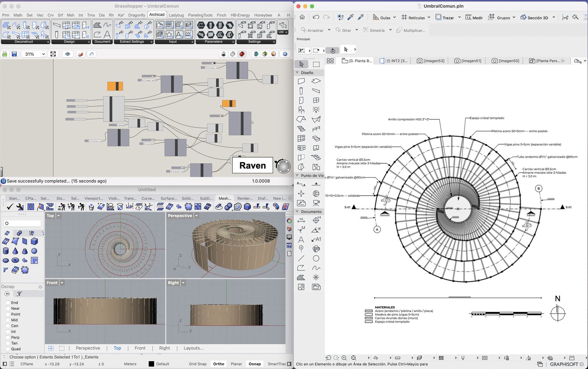588x369 pixels.
Task: Select the Rhino mesh cone icon
Action: click(x=15, y=251)
